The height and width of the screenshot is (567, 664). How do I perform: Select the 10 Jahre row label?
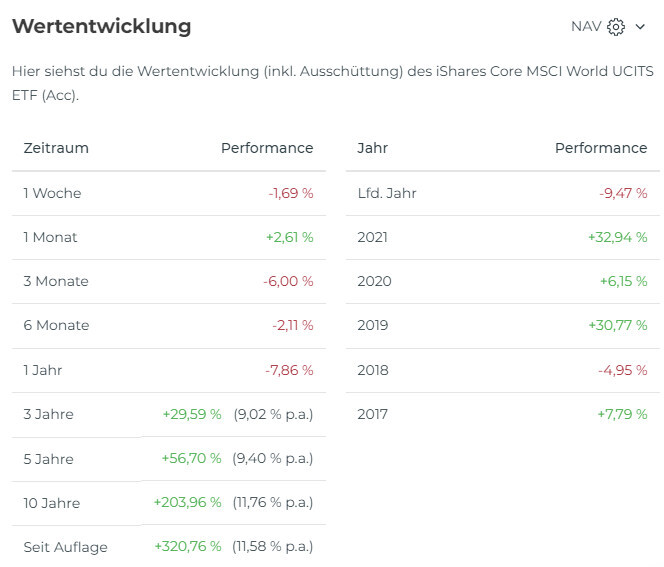51,503
